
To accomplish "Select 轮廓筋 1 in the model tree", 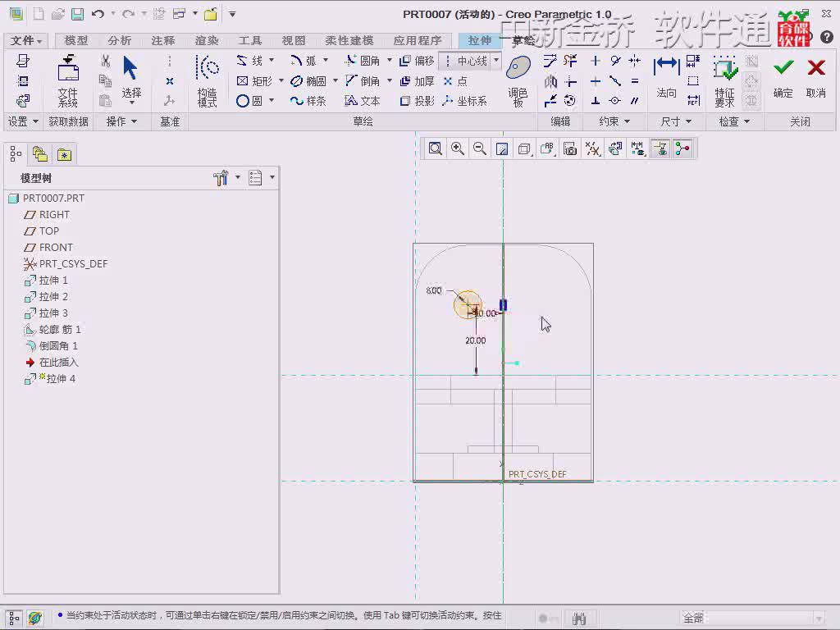I will pyautogui.click(x=52, y=330).
